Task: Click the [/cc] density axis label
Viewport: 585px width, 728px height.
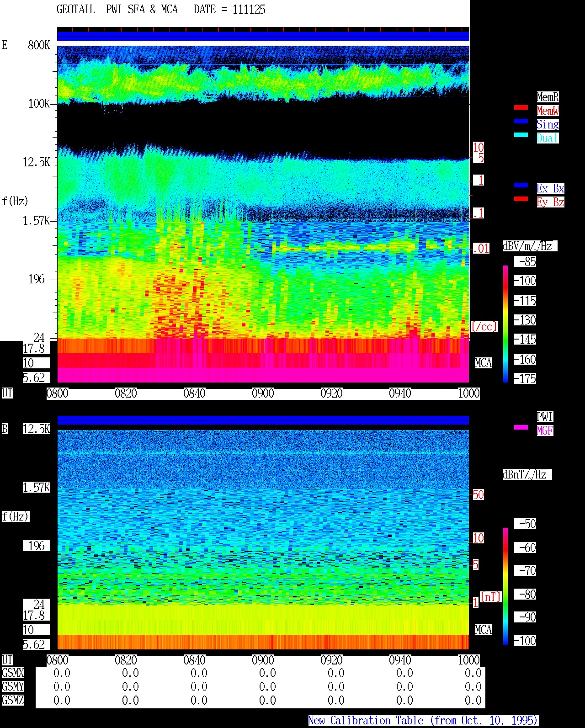Action: 484,326
